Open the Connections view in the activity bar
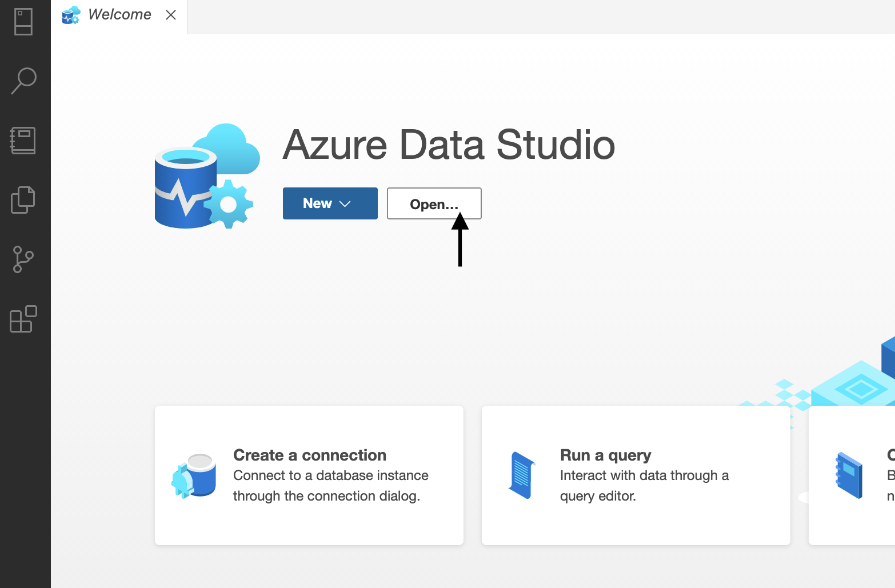Viewport: 895px width, 588px height. 23,22
